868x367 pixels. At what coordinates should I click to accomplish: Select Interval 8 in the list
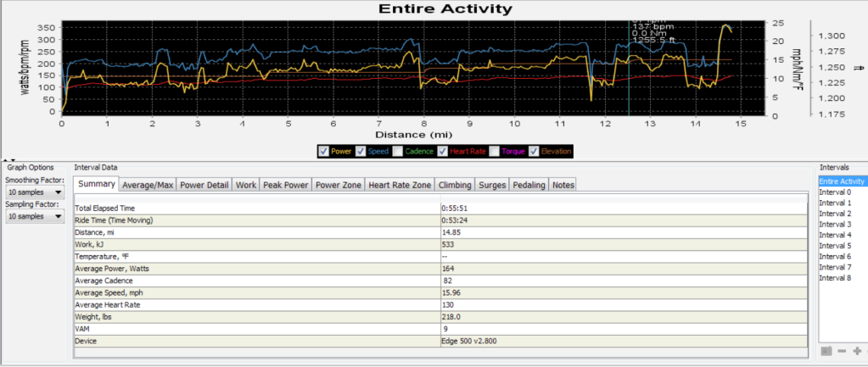(x=836, y=277)
